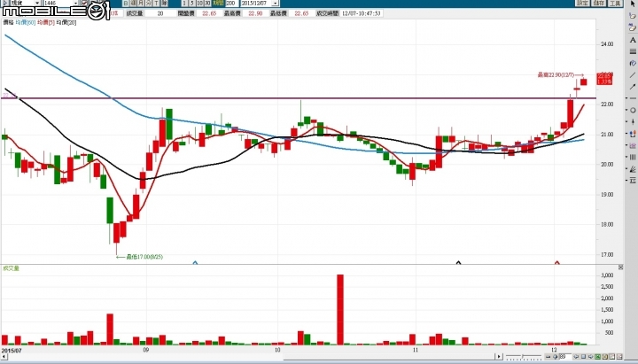
Task: Click the play triangle at top-left
Action: (4, 3)
